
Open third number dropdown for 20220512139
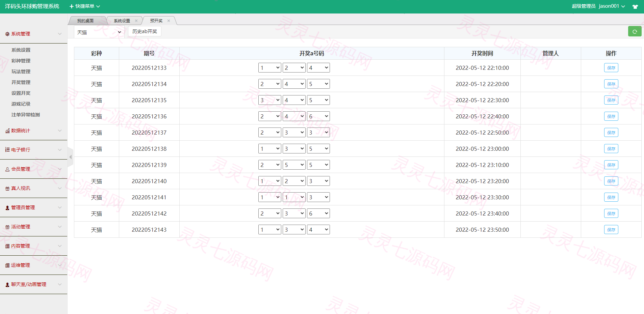318,165
